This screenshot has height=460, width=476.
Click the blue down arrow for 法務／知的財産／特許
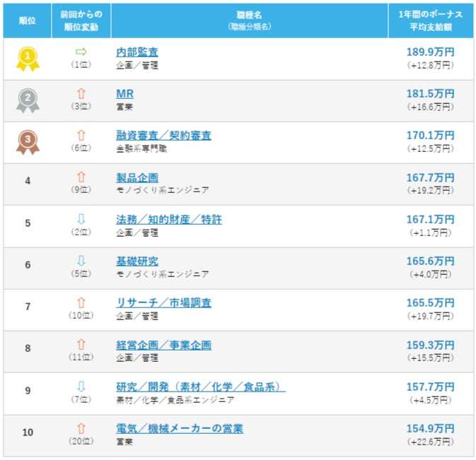click(x=81, y=219)
